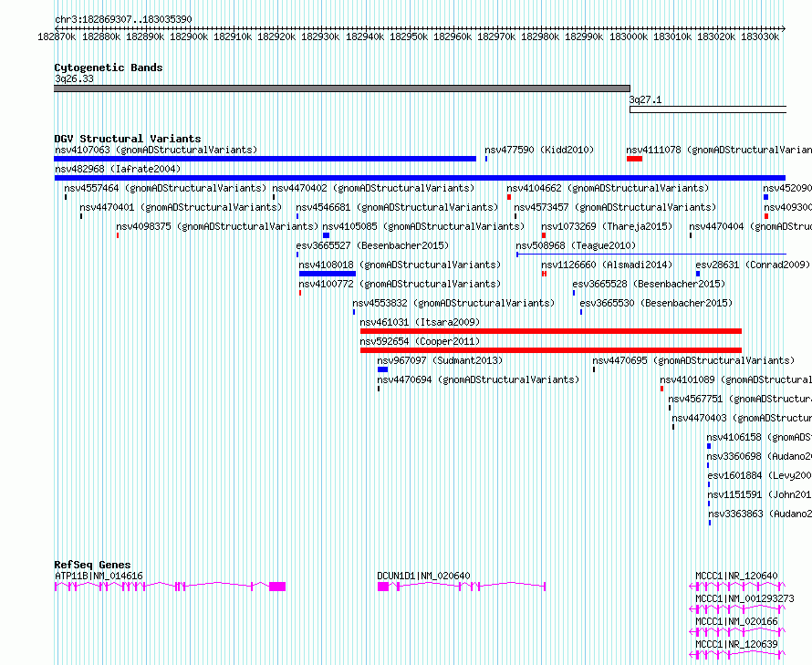This screenshot has width=812, height=665.
Task: Click nsv4553832 variant label
Action: click(x=453, y=303)
